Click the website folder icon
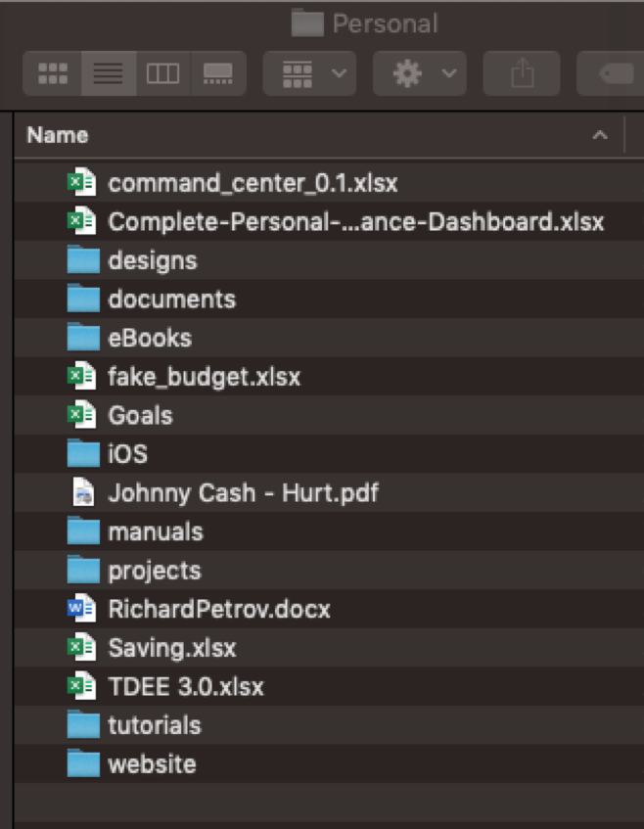The image size is (644, 829). (x=83, y=762)
